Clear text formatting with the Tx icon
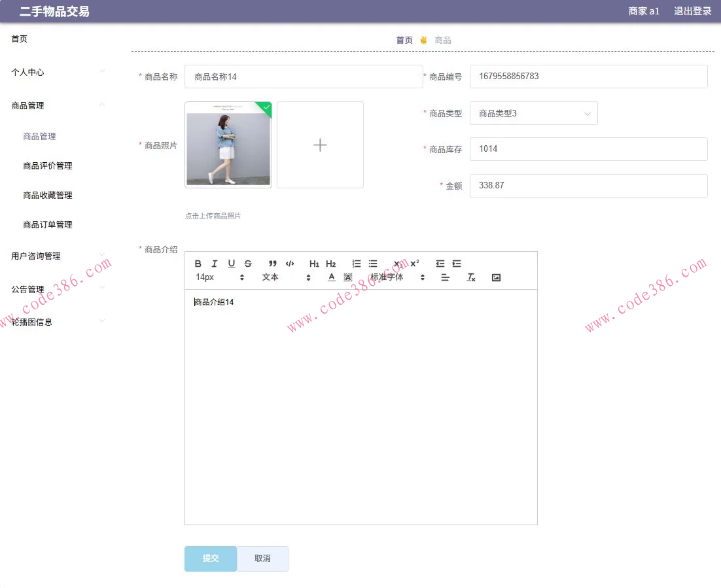 point(471,278)
